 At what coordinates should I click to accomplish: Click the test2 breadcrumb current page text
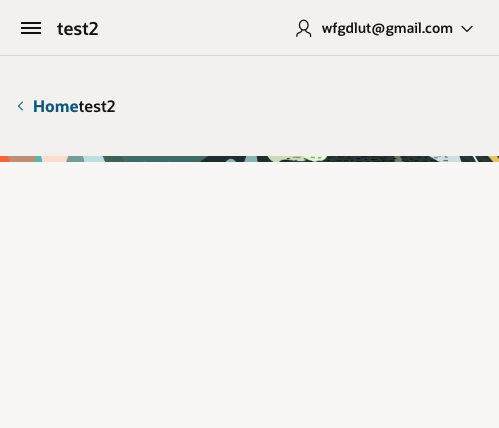pyautogui.click(x=97, y=106)
